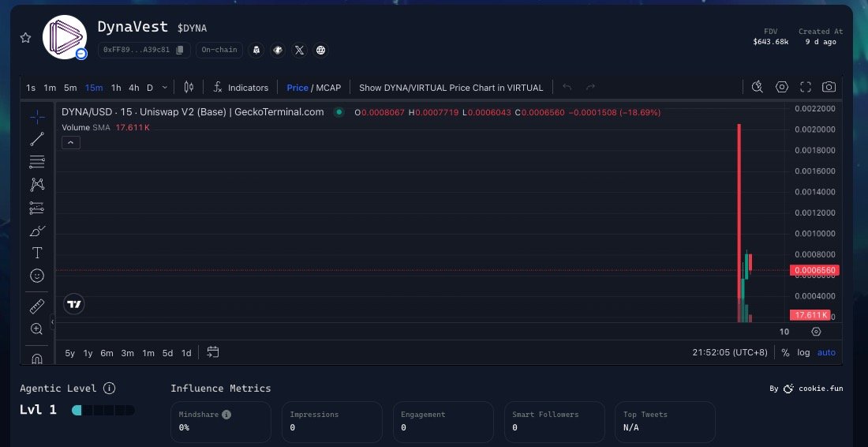The image size is (868, 447).
Task: Click the 0.0006560 current price label
Action: (x=814, y=270)
